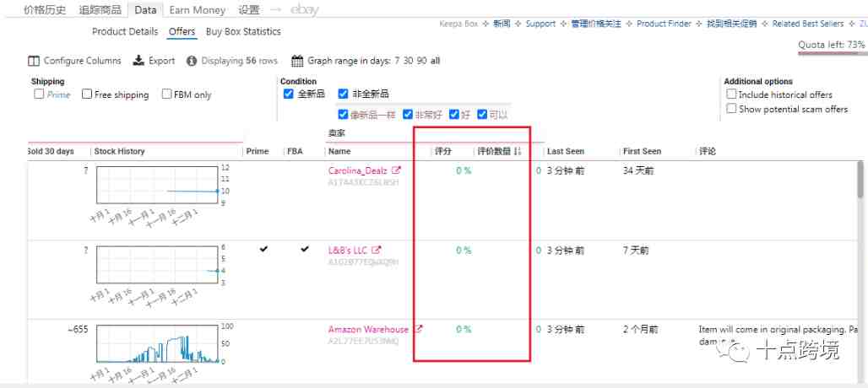Sort by Sold 30 days column
The image size is (868, 388).
(51, 151)
